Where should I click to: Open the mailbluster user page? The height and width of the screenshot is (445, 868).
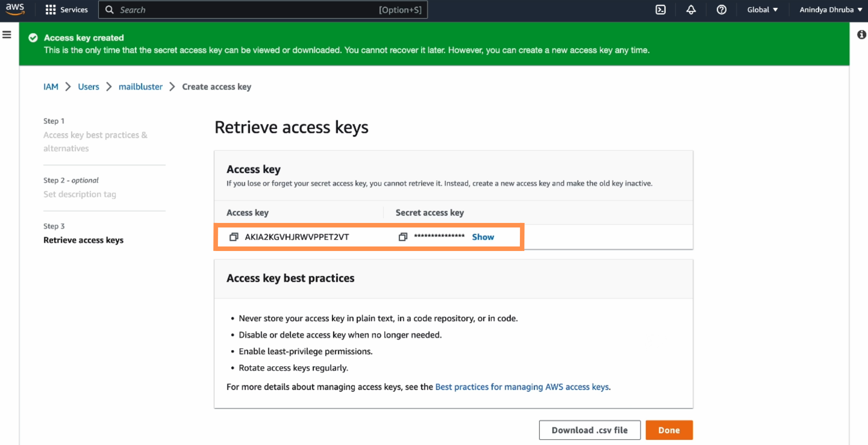140,86
